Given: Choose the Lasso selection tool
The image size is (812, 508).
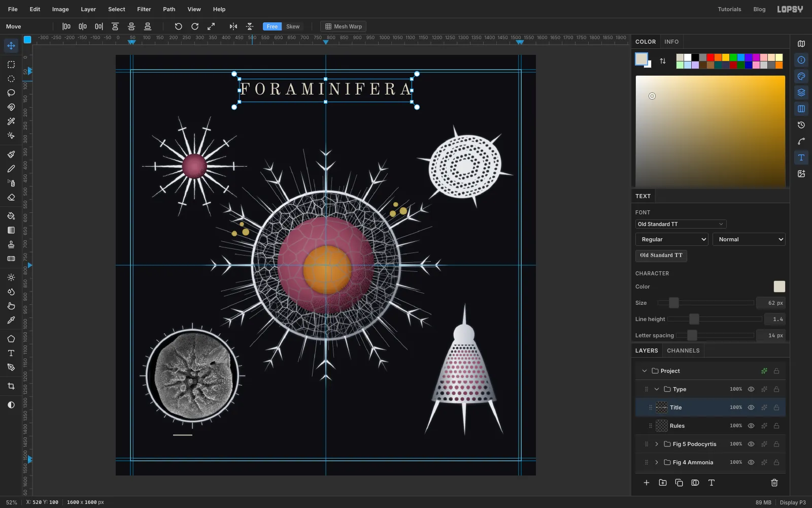Looking at the screenshot, I should tap(11, 93).
